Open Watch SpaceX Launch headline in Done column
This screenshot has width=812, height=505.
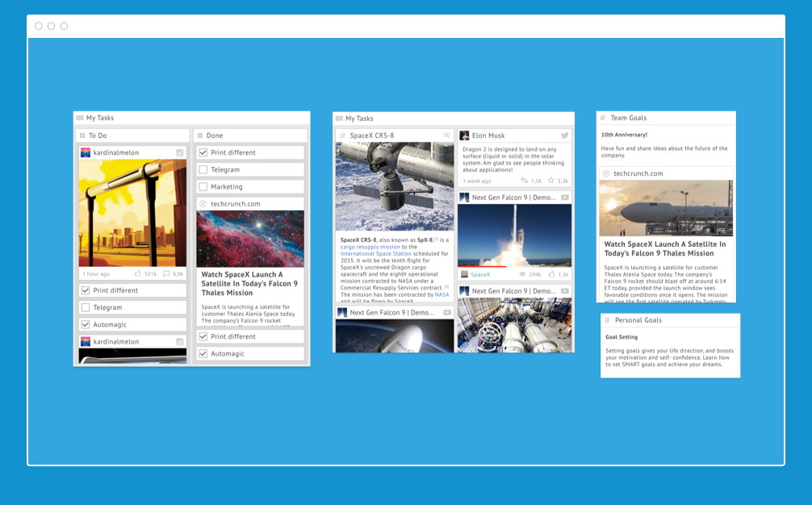[x=249, y=283]
